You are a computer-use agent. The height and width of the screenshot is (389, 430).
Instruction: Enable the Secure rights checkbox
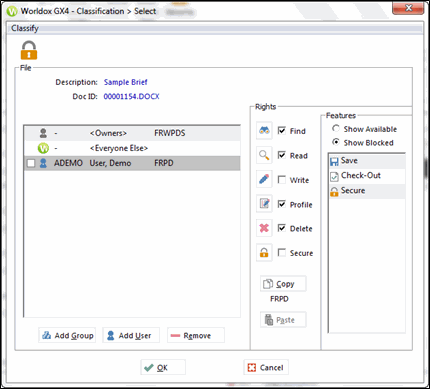pos(282,252)
